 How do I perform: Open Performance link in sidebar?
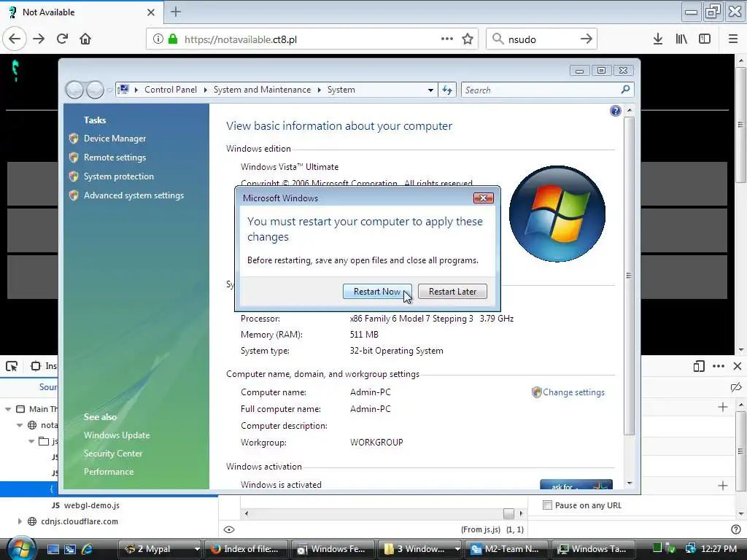point(109,472)
